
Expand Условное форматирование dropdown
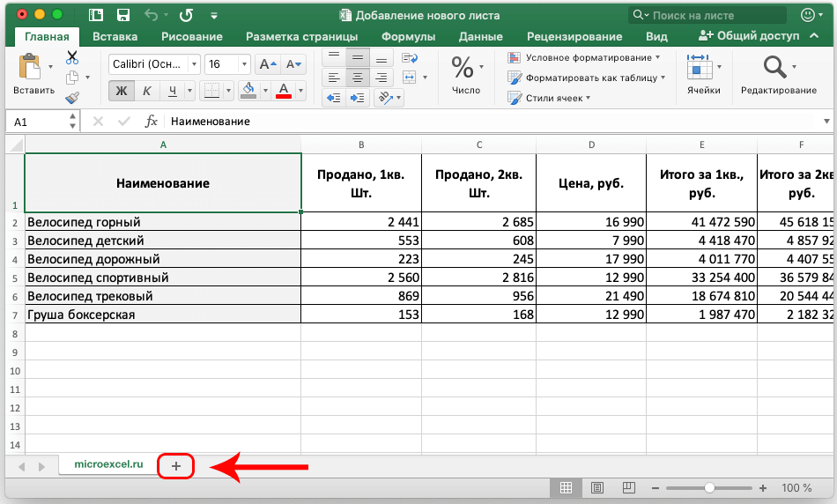coord(586,57)
